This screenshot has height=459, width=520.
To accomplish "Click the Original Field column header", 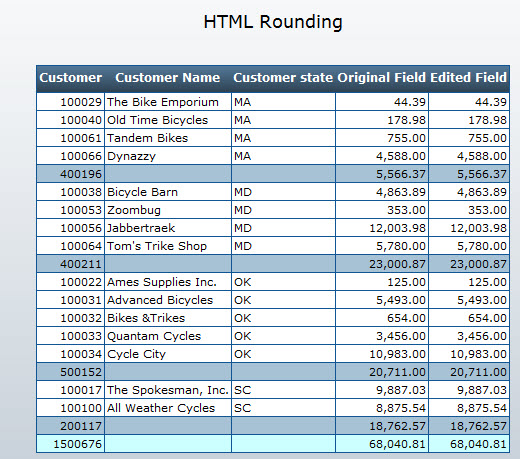I will (382, 78).
